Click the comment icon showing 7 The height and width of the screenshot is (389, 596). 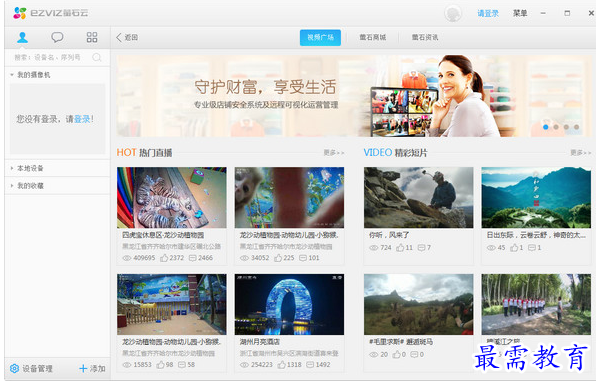pos(422,248)
